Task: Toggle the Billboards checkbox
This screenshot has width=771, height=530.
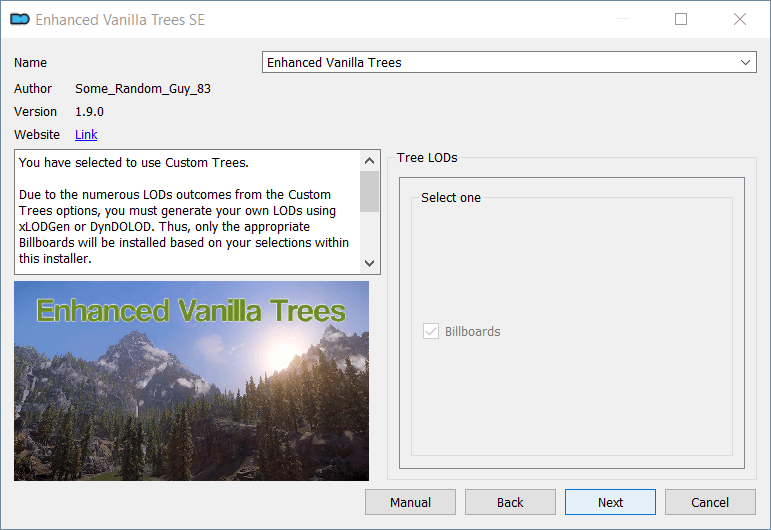Action: [431, 331]
